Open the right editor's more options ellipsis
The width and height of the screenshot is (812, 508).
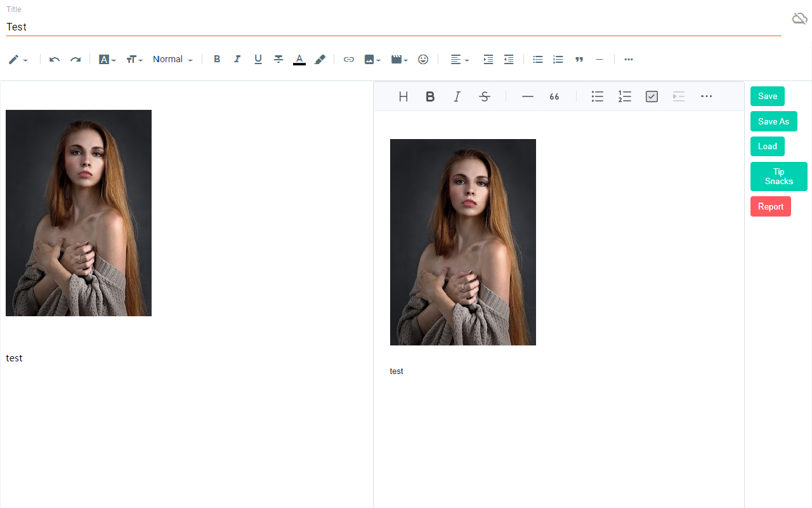click(x=706, y=97)
